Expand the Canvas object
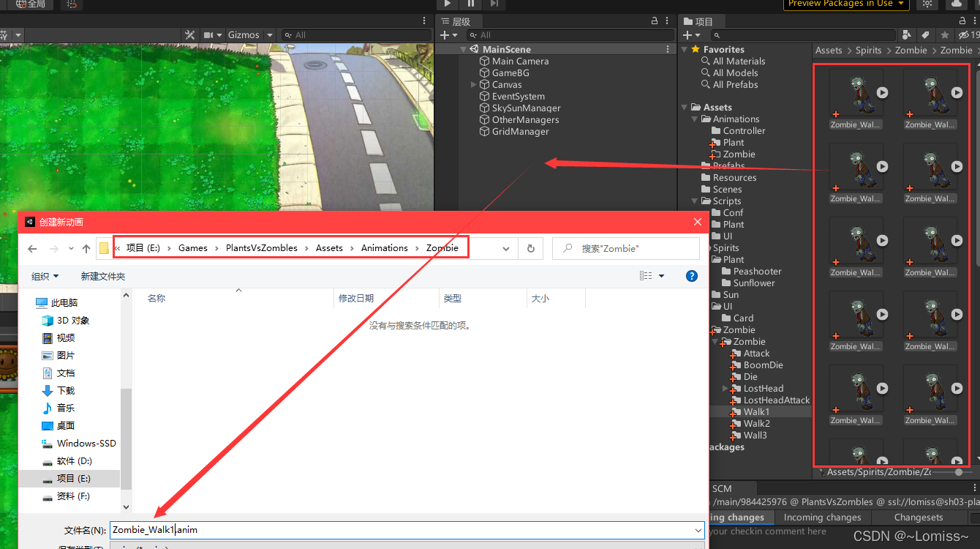The height and width of the screenshot is (549, 980). (474, 85)
